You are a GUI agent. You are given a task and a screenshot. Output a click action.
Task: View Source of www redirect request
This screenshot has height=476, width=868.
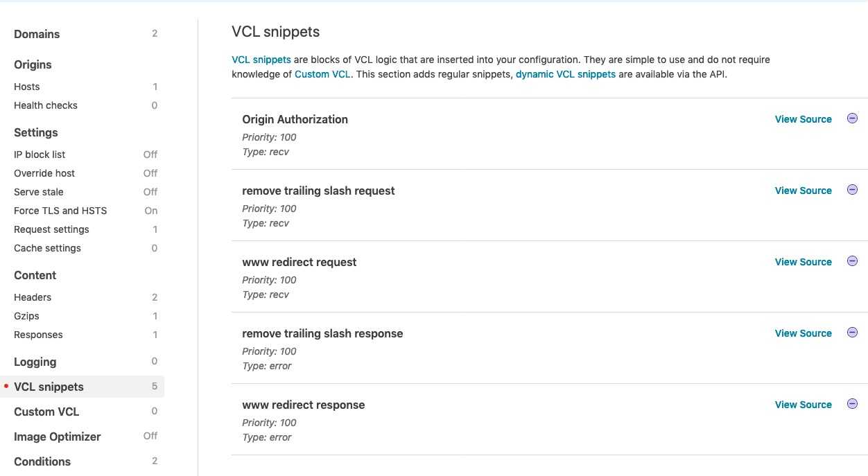(803, 262)
